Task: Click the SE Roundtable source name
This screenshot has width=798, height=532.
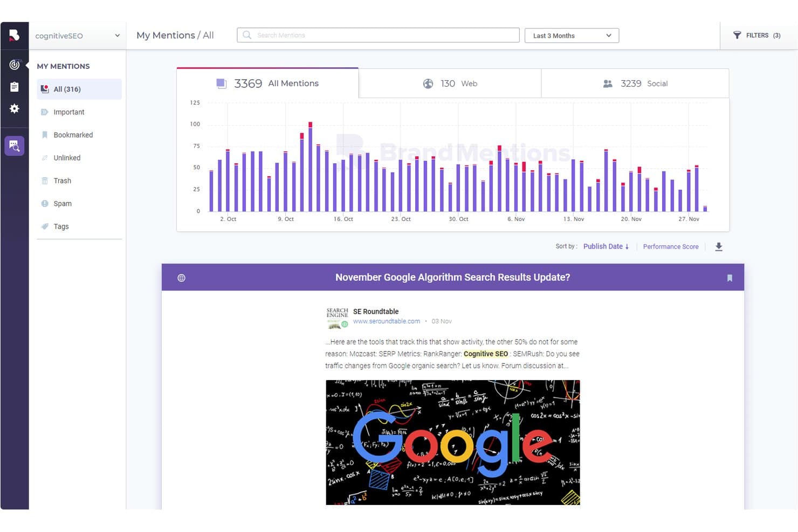Action: (x=376, y=312)
